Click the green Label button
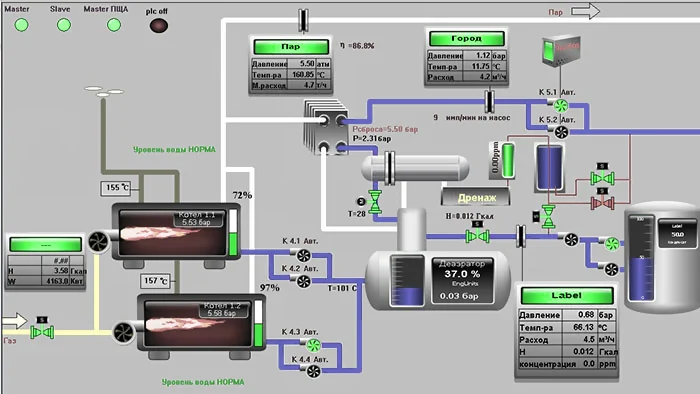Screen dimensions: 700x394 point(567,295)
